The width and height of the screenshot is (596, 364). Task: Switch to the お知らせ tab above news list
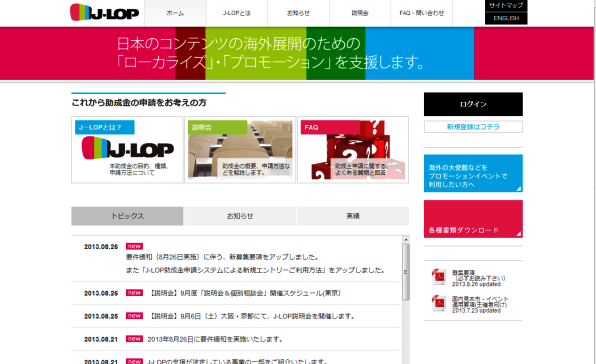click(x=240, y=216)
